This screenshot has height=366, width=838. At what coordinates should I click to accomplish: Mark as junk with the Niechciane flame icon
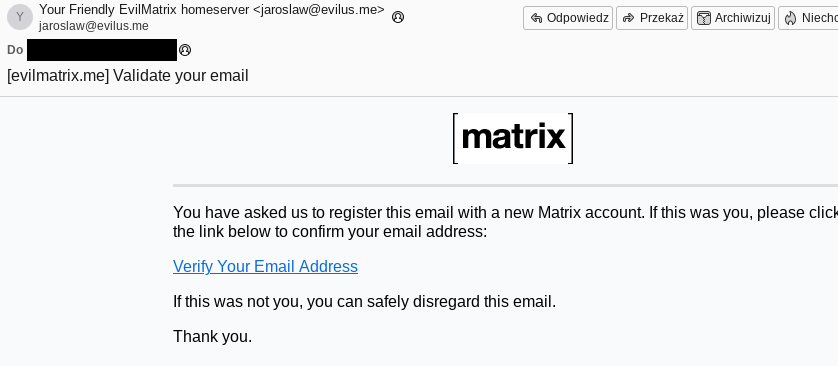pos(790,18)
